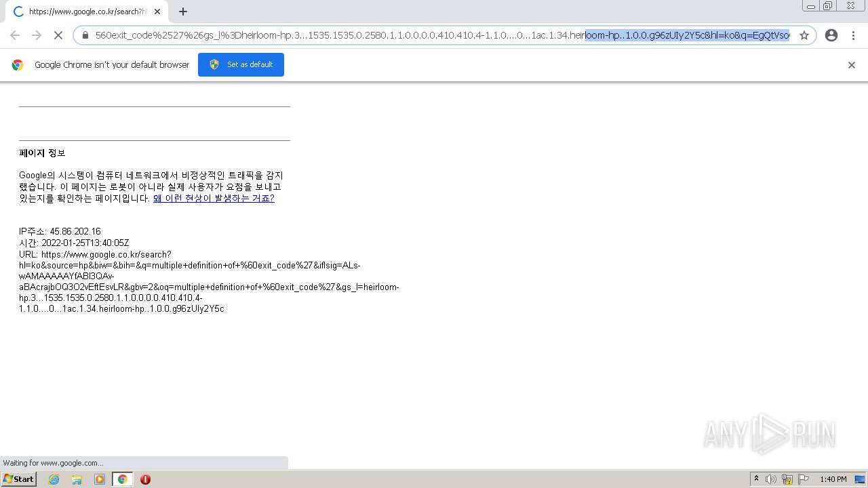Select the google.co.kr search tab
This screenshot has height=488, width=868.
tap(85, 12)
